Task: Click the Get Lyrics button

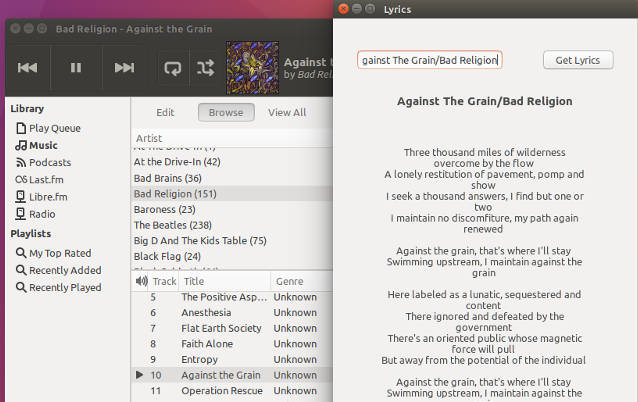Action: (x=578, y=60)
